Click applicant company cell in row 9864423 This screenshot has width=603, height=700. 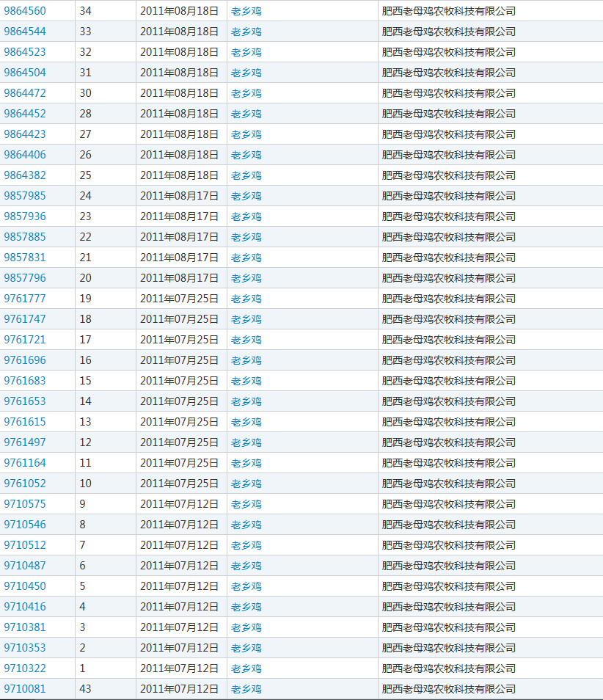(449, 134)
